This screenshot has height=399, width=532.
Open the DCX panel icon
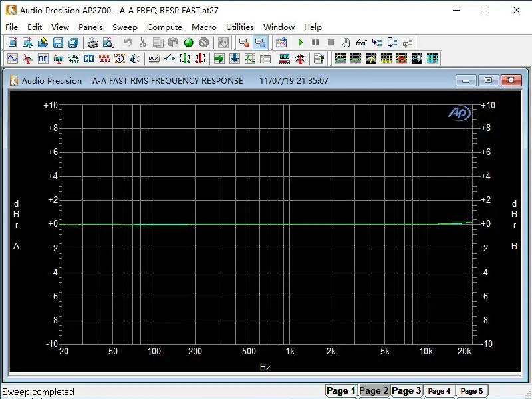point(154,59)
